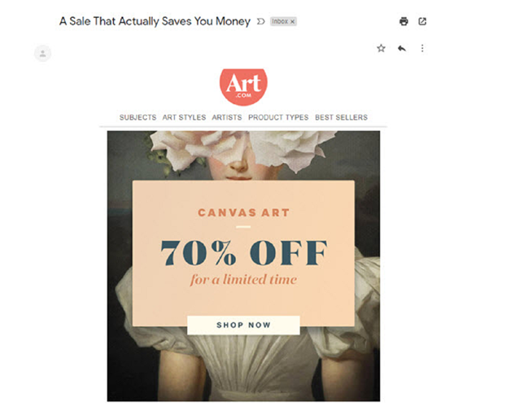The width and height of the screenshot is (511, 420).
Task: Open the ART STYLES navigation link
Action: click(184, 117)
